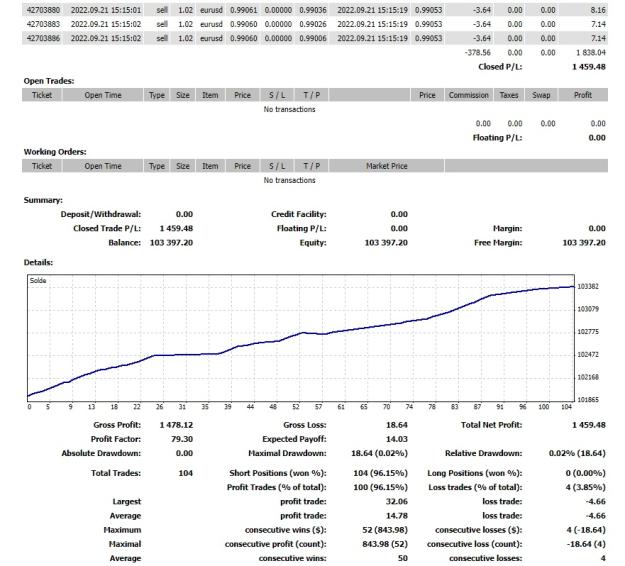
Task: Click the 'Margin:' label in the summary
Action: click(x=507, y=229)
